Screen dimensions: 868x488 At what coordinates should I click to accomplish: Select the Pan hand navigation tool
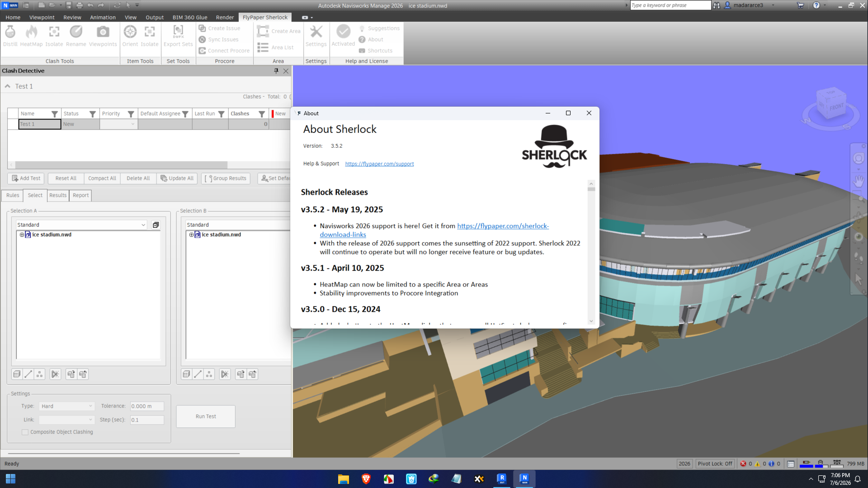point(859,181)
